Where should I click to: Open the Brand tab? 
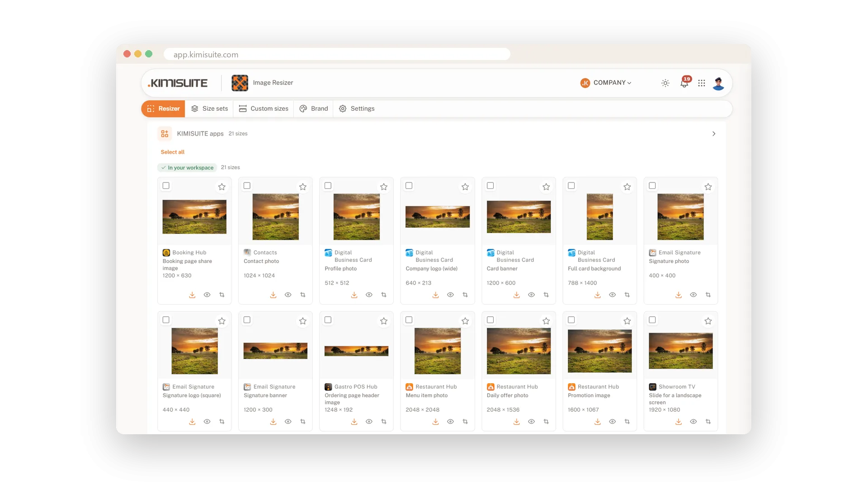[314, 109]
